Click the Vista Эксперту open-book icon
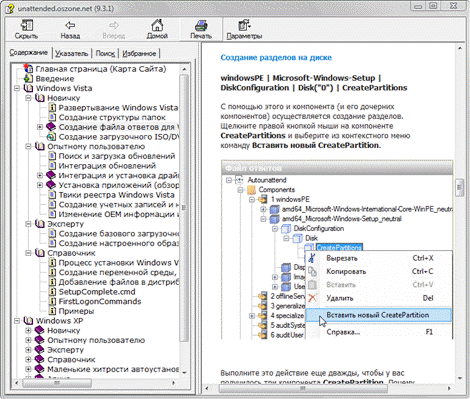The width and height of the screenshot is (470, 399). pos(40,224)
